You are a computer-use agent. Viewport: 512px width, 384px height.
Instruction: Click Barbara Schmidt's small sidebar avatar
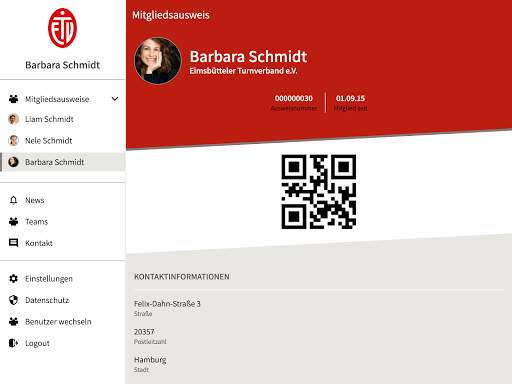click(13, 162)
